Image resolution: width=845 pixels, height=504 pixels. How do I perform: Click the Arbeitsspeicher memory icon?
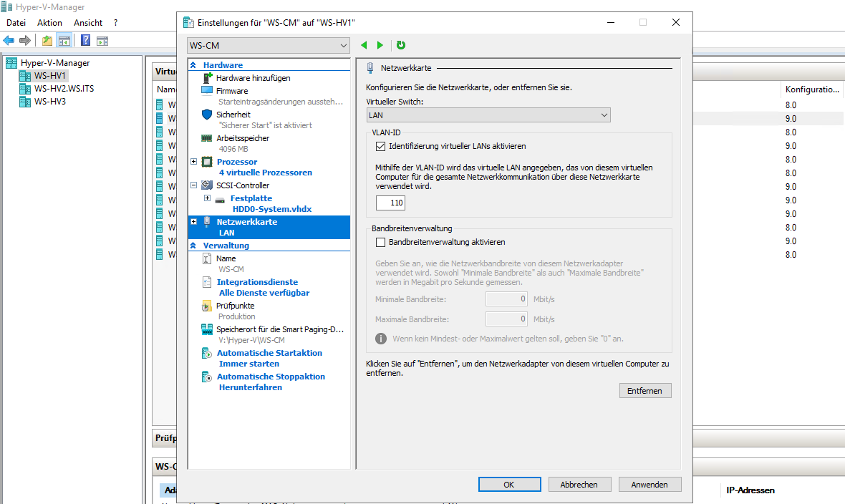point(207,138)
